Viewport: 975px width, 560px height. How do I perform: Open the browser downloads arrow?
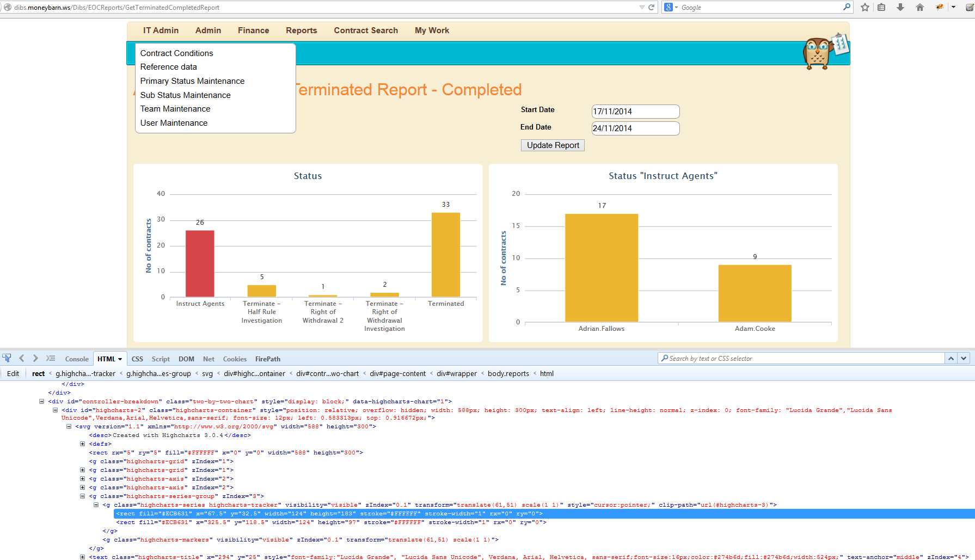[x=900, y=7]
